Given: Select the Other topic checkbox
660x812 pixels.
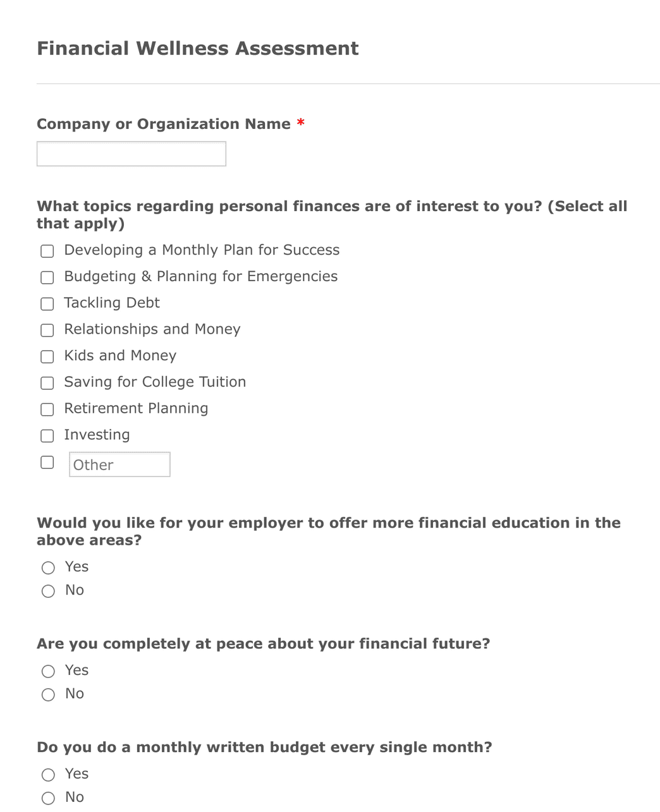Looking at the screenshot, I should point(47,462).
